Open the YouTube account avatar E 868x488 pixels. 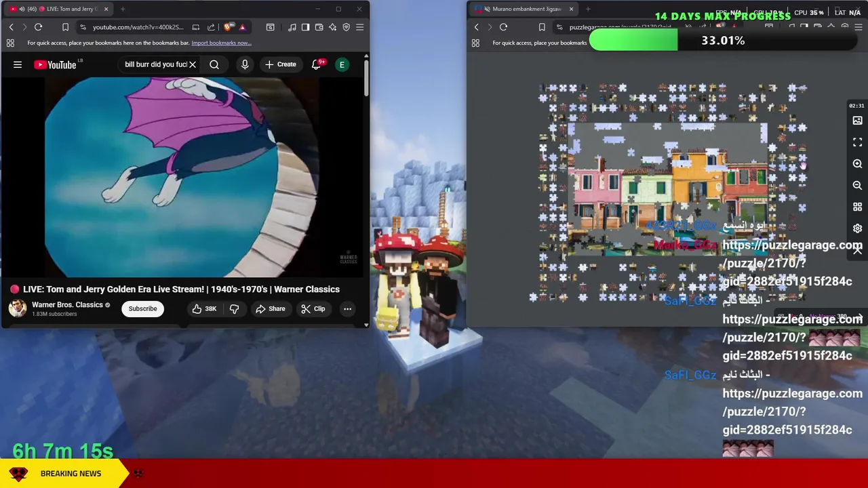342,64
